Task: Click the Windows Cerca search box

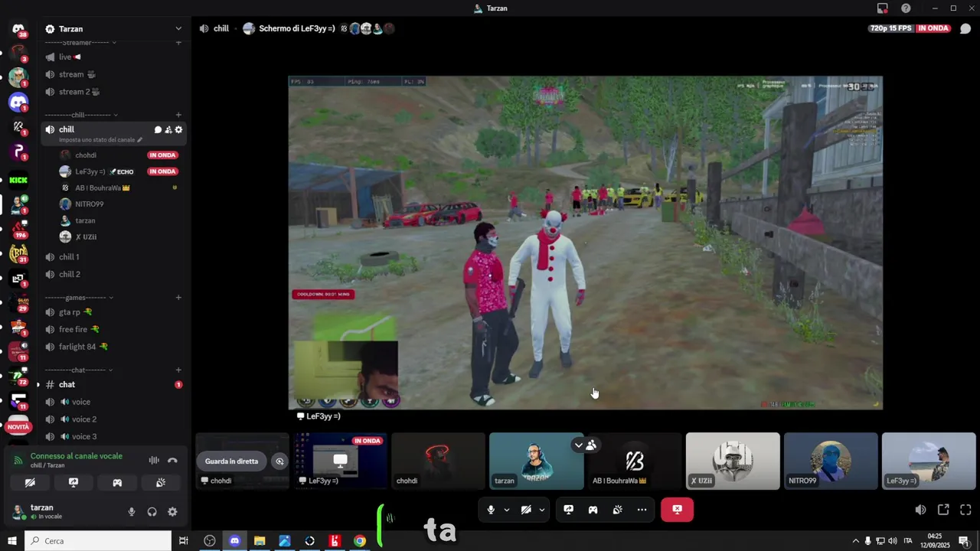Action: pyautogui.click(x=98, y=541)
